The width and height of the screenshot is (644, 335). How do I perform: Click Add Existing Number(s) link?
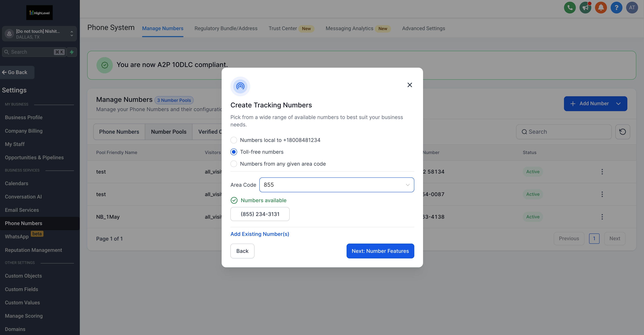[x=260, y=234]
